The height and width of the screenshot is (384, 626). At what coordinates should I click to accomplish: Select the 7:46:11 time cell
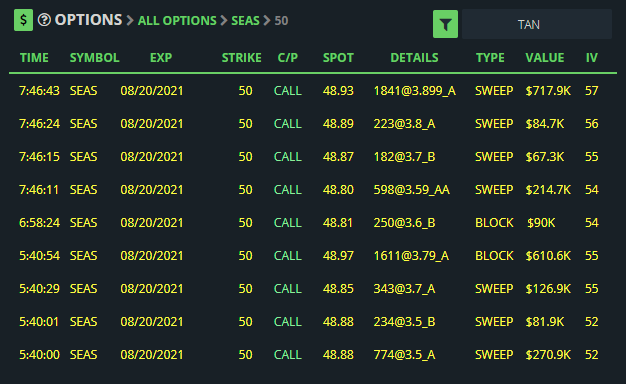coord(39,190)
